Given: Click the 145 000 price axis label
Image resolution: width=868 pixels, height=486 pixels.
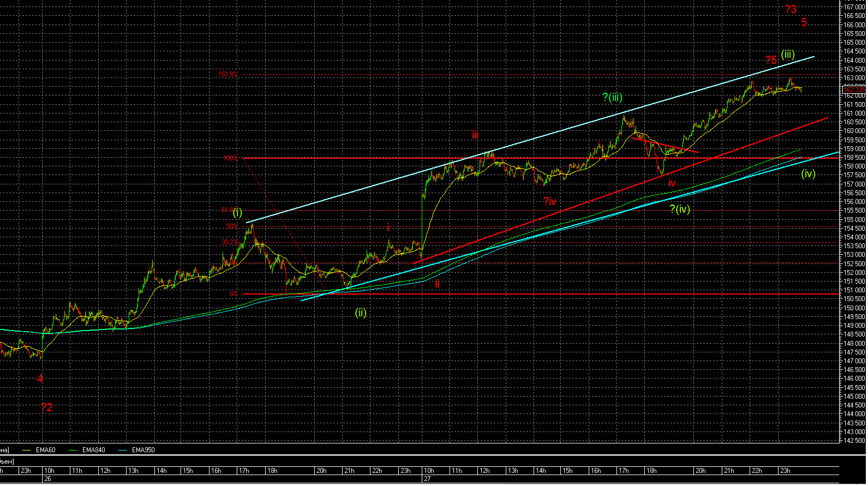Looking at the screenshot, I should tap(854, 397).
